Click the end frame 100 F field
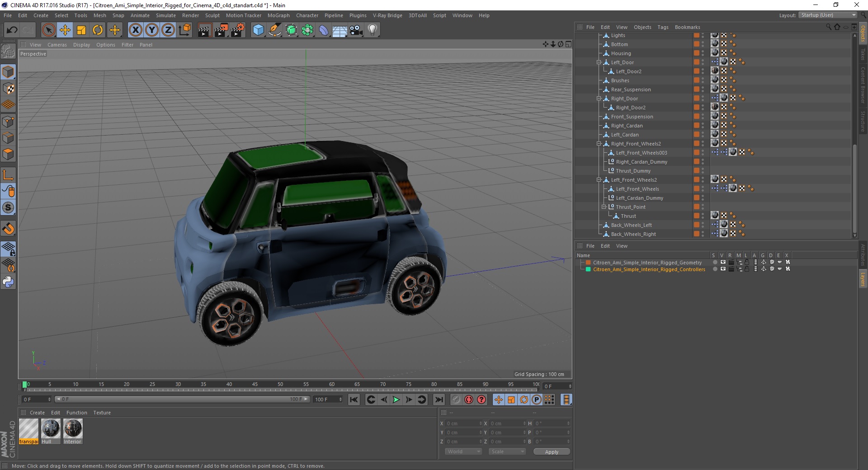The image size is (868, 470). 327,399
